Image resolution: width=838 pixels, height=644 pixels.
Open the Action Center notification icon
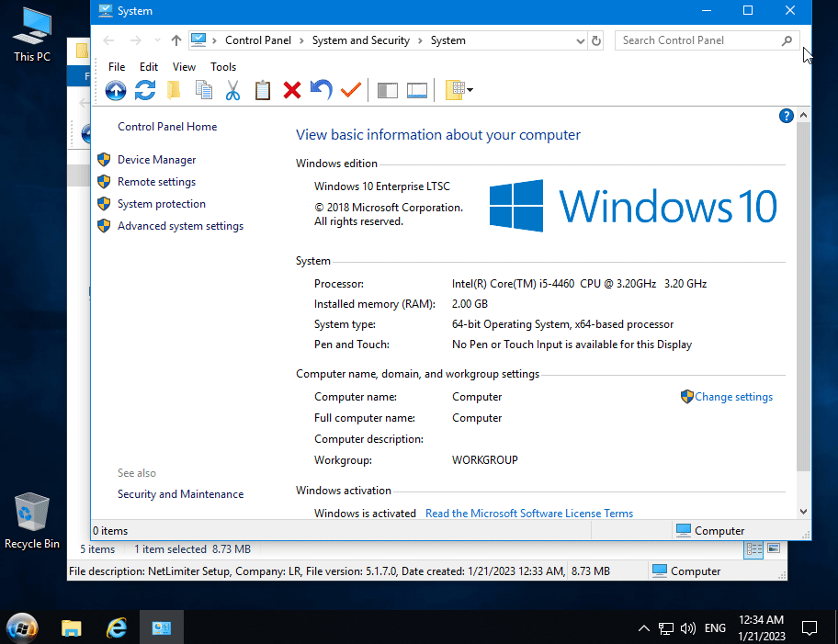click(810, 628)
